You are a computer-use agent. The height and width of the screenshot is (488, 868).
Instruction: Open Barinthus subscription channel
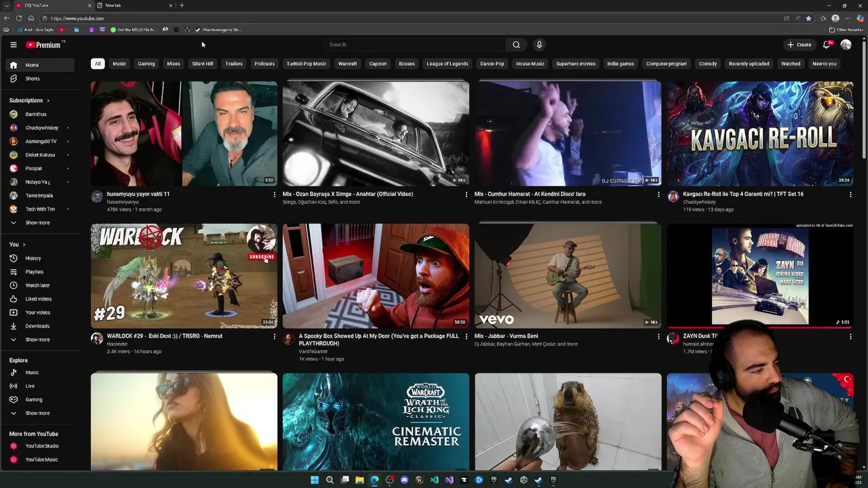(41, 115)
